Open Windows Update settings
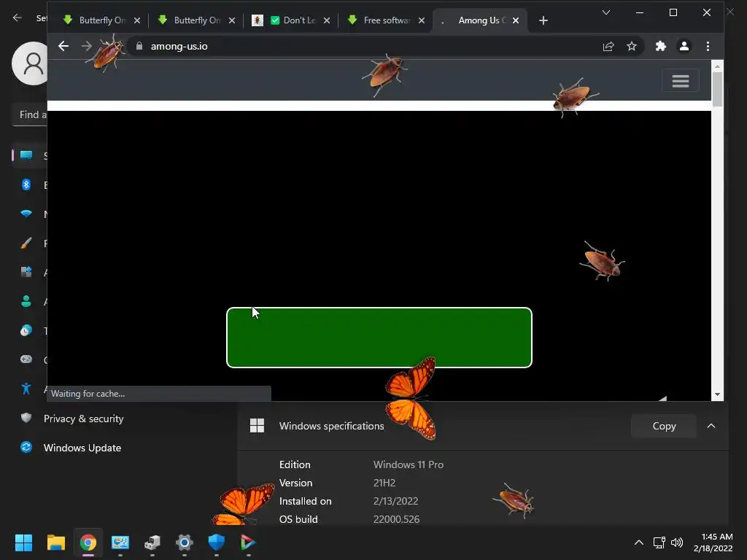Screen dimensions: 747x560 [82, 448]
